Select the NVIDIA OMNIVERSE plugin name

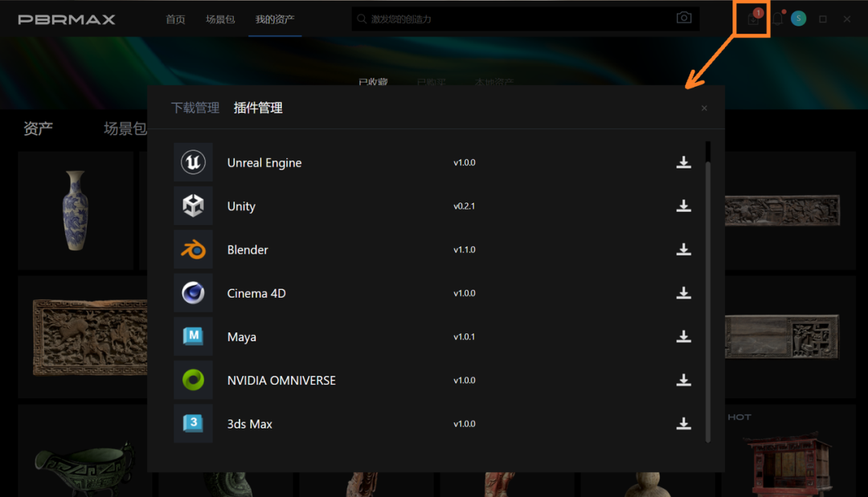coord(281,381)
